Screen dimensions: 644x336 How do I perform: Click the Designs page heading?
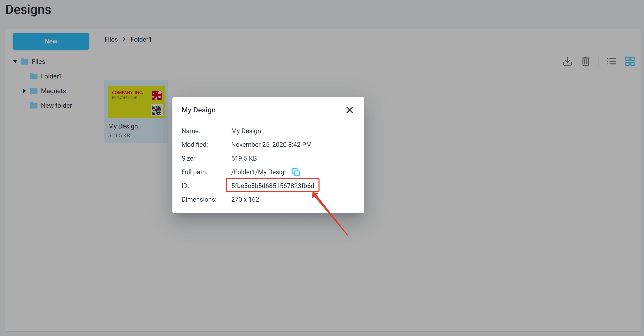(28, 10)
